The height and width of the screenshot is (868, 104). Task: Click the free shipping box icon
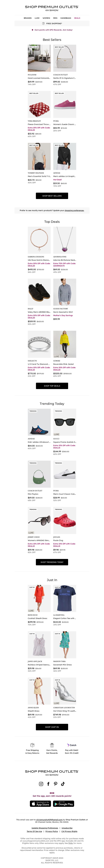click(32, 745)
